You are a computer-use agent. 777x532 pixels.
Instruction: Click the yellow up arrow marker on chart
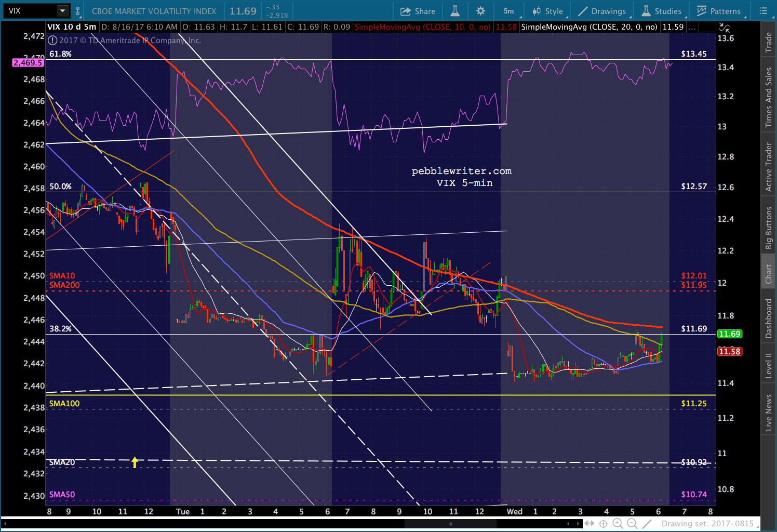(x=135, y=462)
